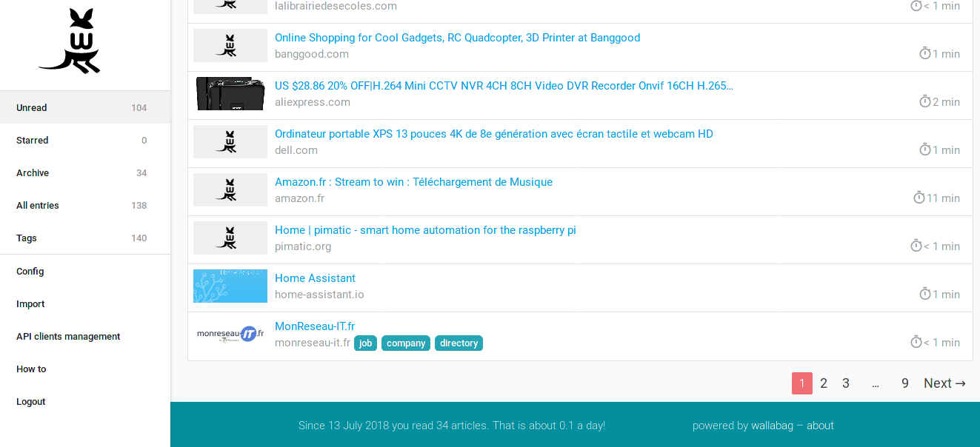Select the company tag
This screenshot has height=447, width=980.
pyautogui.click(x=406, y=343)
